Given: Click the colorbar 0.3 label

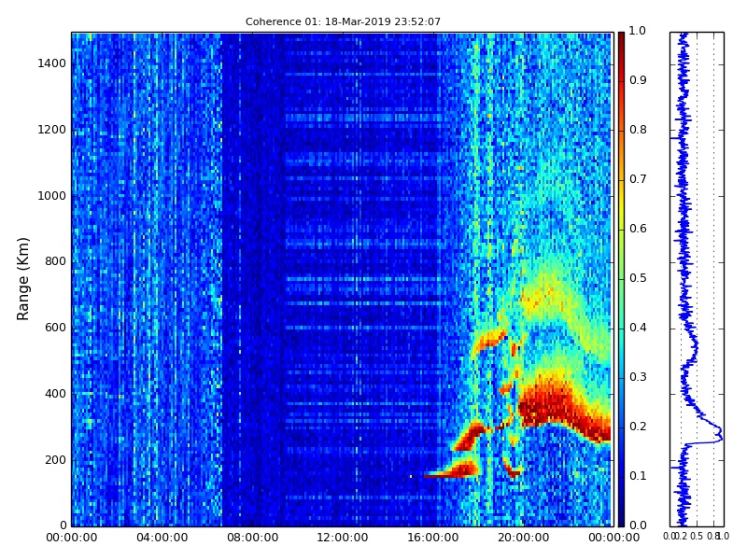Looking at the screenshot, I should pos(638,377).
